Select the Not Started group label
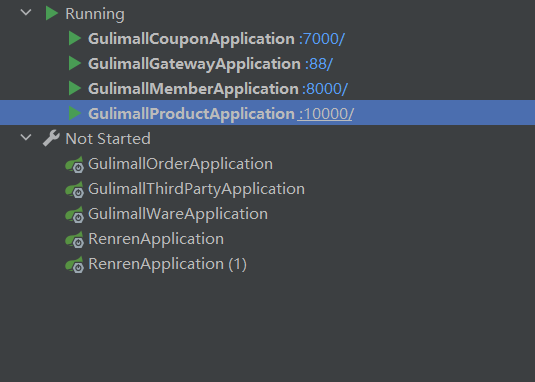Viewport: 535px width, 382px height. click(x=108, y=138)
